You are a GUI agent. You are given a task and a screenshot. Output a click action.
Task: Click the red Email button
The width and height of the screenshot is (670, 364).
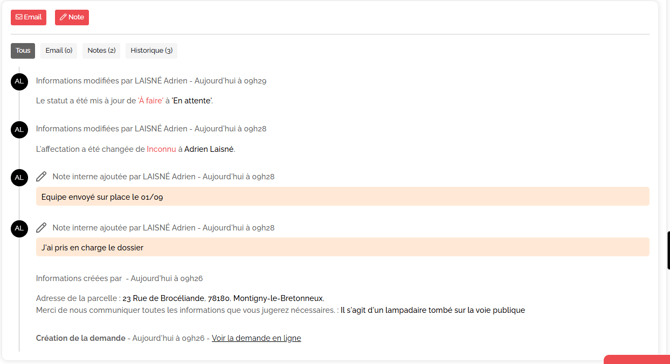29,18
